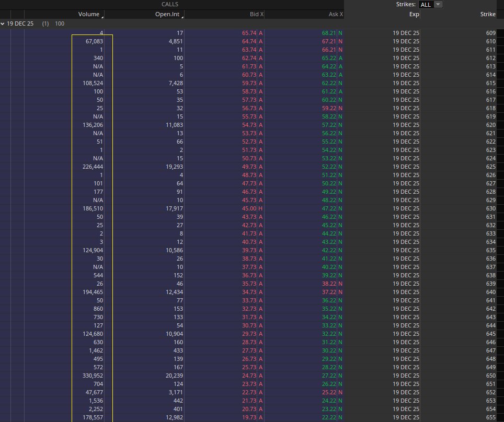Viewport: 504px width, 422px height.
Task: Click the Strike column header
Action: 487,14
